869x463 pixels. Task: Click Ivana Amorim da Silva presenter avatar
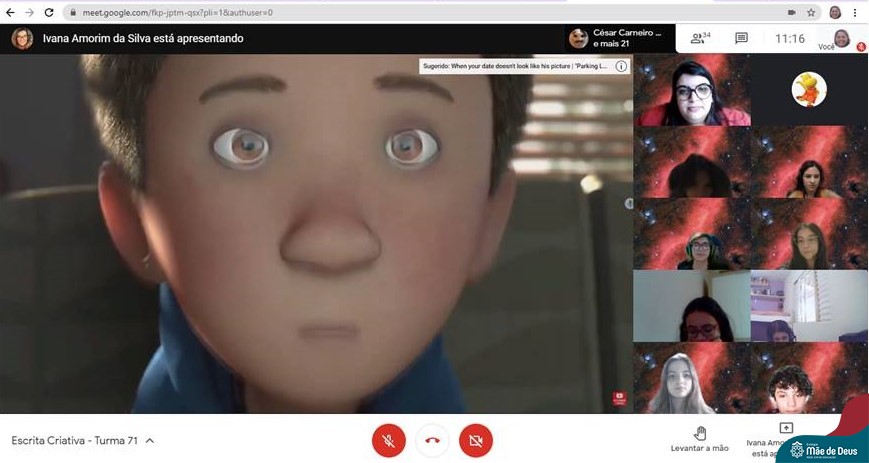point(22,39)
